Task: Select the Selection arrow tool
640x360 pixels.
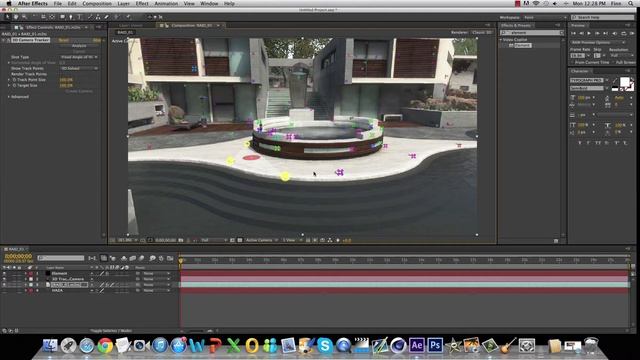Action: click(7, 17)
